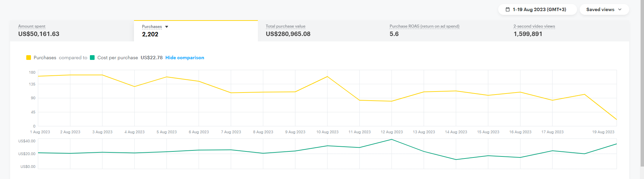
Task: Click the Hide comparison link
Action: click(184, 58)
